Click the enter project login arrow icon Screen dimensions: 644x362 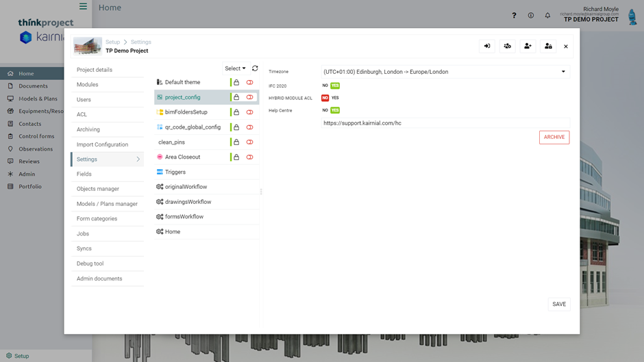coord(487,47)
